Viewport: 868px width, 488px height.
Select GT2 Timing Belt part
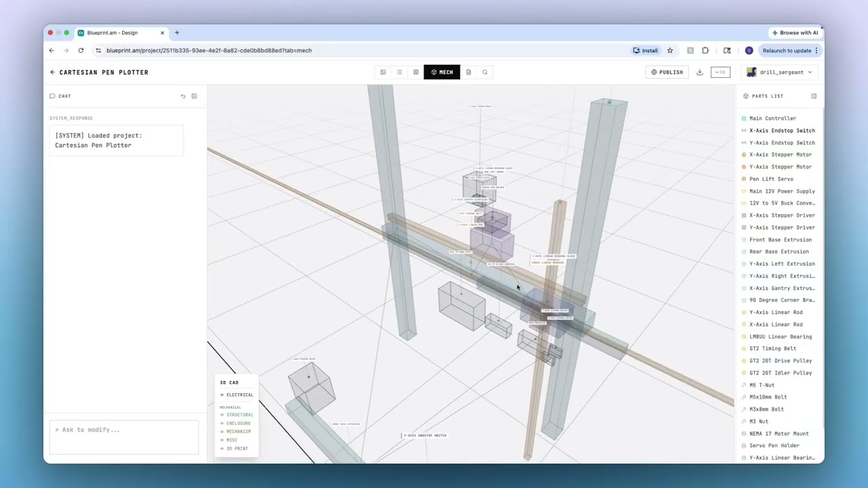772,348
